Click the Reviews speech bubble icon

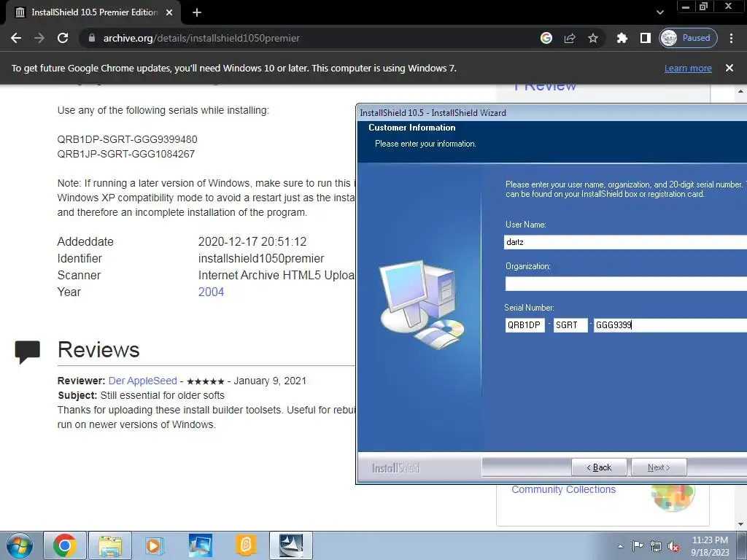click(27, 352)
